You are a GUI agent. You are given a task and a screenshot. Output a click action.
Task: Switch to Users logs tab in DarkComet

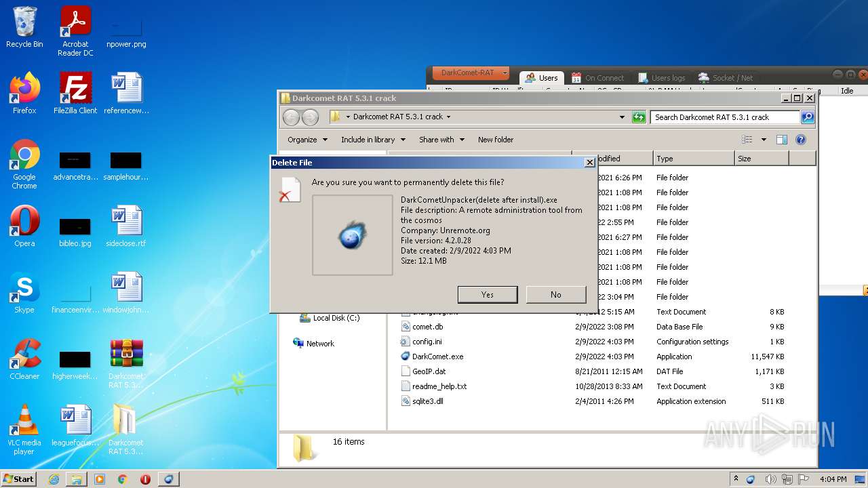click(660, 77)
